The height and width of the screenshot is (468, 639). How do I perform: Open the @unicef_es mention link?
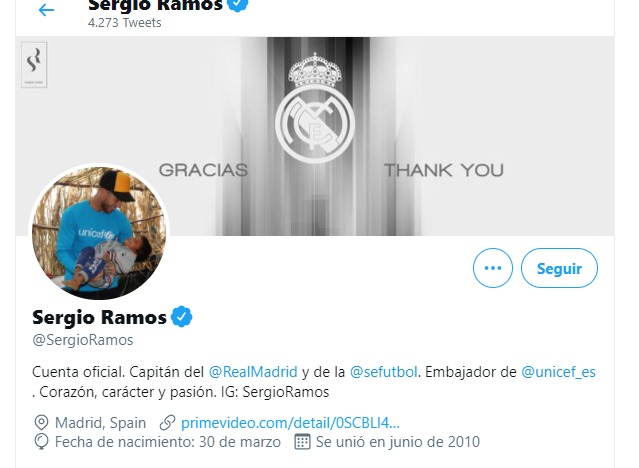tap(558, 372)
